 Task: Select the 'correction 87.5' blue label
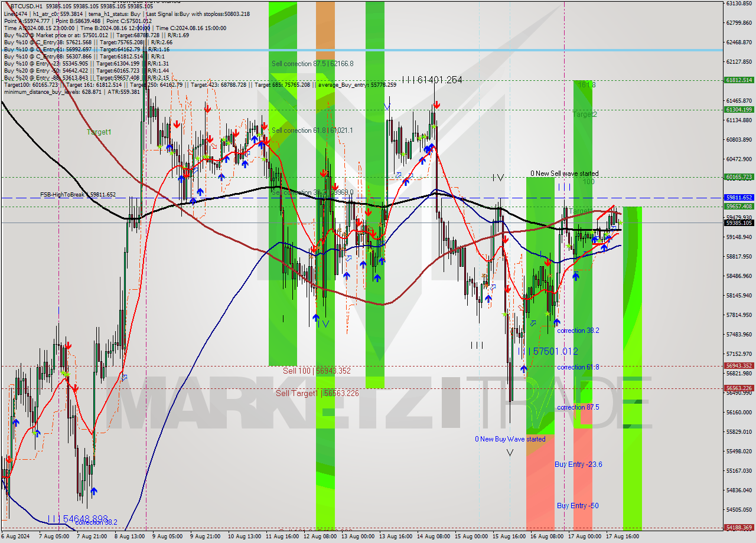(578, 407)
